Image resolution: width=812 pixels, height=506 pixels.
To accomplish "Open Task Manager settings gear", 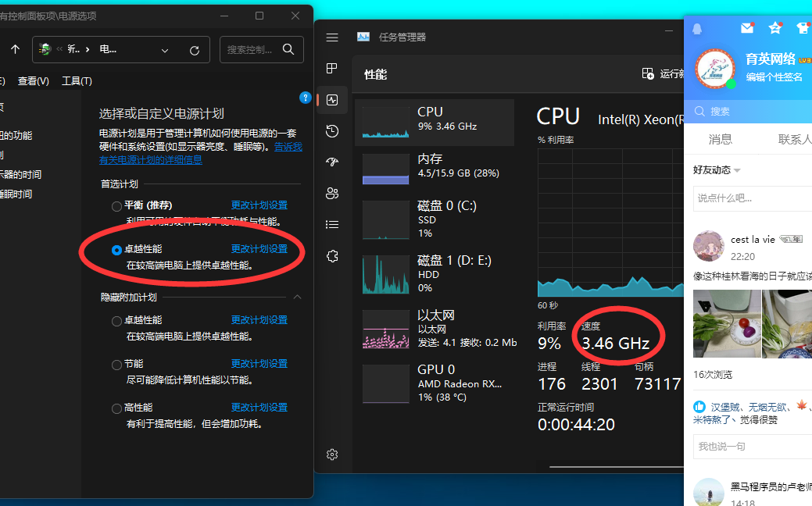I will point(332,454).
